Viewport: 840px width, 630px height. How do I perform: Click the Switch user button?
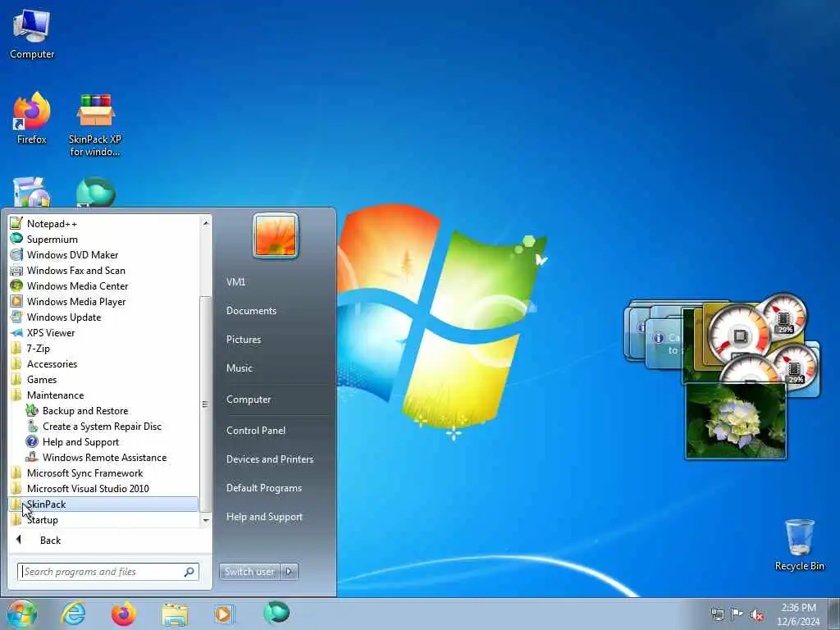[x=249, y=572]
